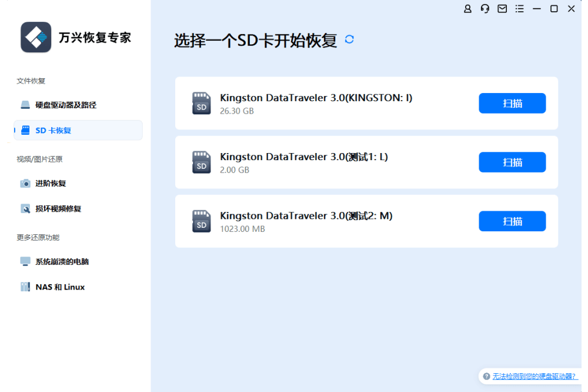Screen dimensions: 588x392
Task: Select the Kingston DataTraveler 3.0(测试2: M) name
Action: point(306,215)
